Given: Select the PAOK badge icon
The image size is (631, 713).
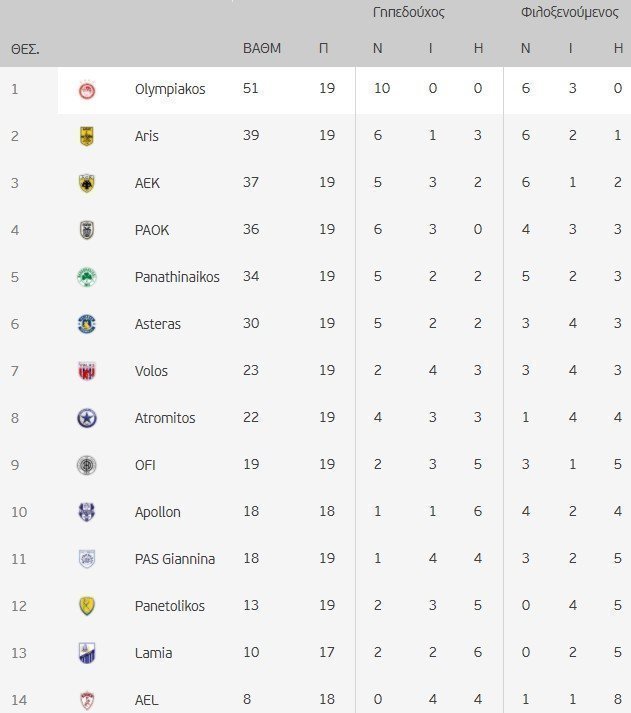Looking at the screenshot, I should [87, 230].
